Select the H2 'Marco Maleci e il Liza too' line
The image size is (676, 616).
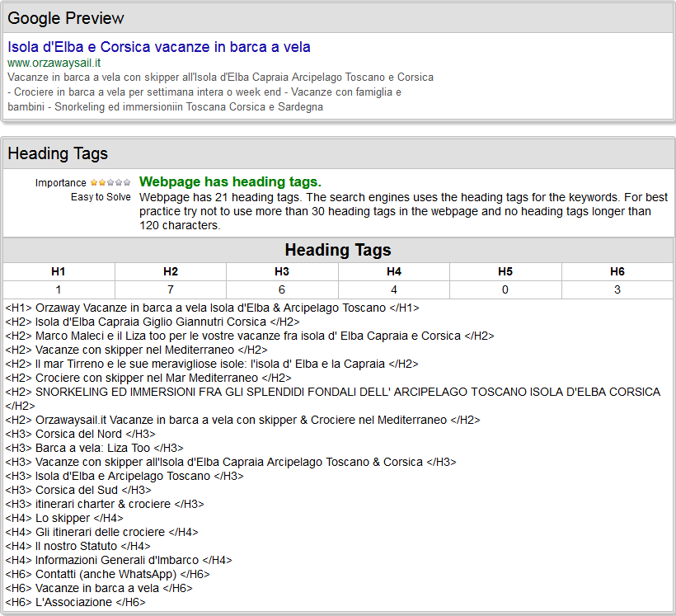pyautogui.click(x=250, y=336)
